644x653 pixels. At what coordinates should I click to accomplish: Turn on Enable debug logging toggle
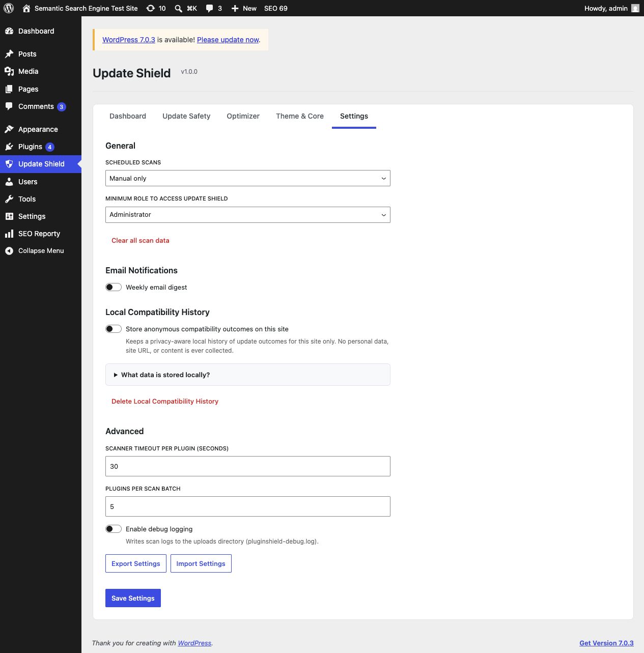coord(114,529)
